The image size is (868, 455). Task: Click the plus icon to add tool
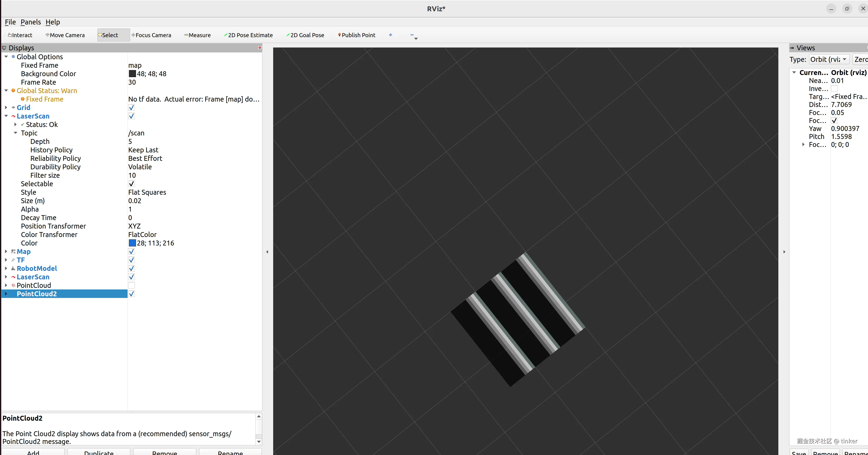coord(391,35)
